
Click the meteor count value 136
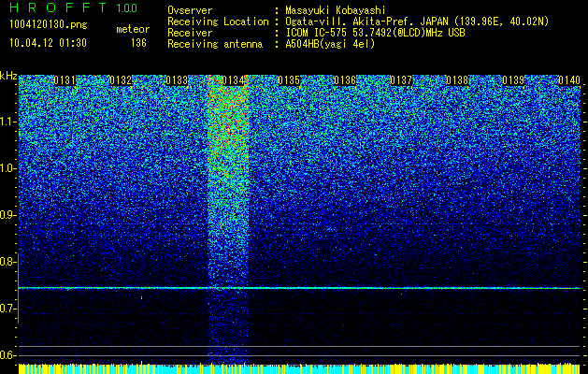pyautogui.click(x=138, y=43)
